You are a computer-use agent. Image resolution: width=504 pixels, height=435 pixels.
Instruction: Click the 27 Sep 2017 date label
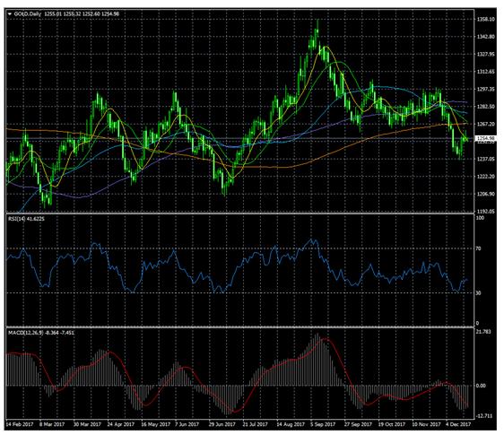[x=359, y=424]
